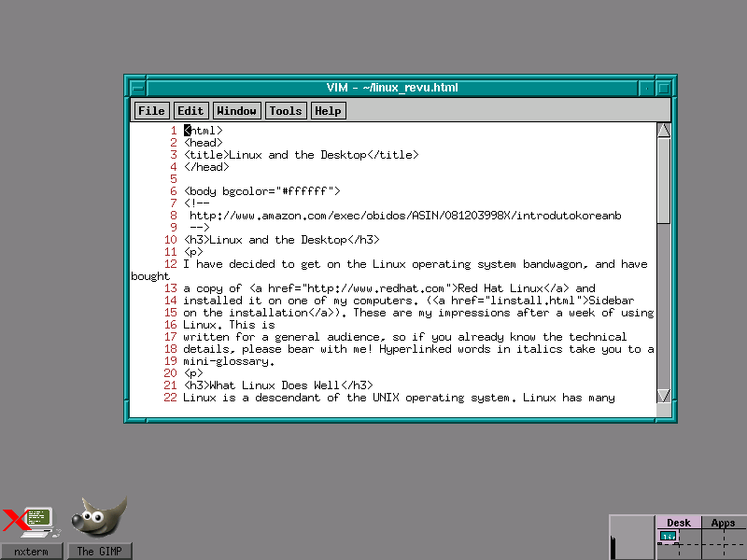
Task: Click the '<head>' tag on line 2
Action: 204,143
